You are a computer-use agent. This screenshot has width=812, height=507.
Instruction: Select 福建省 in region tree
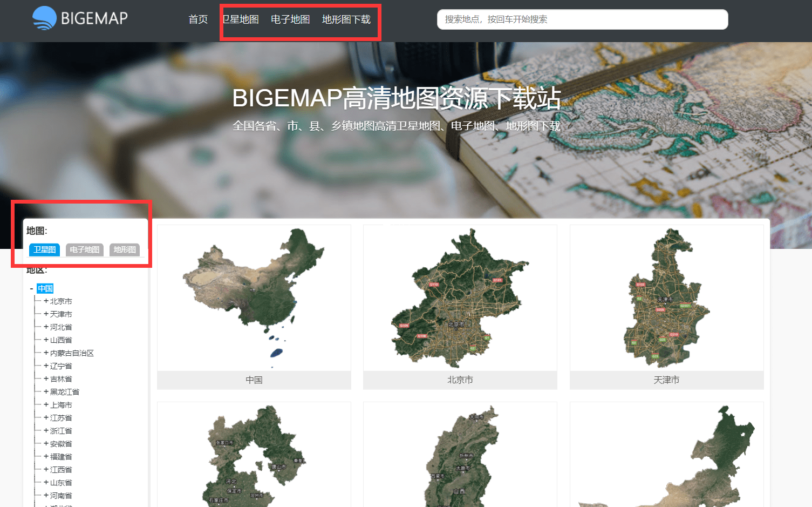(61, 457)
